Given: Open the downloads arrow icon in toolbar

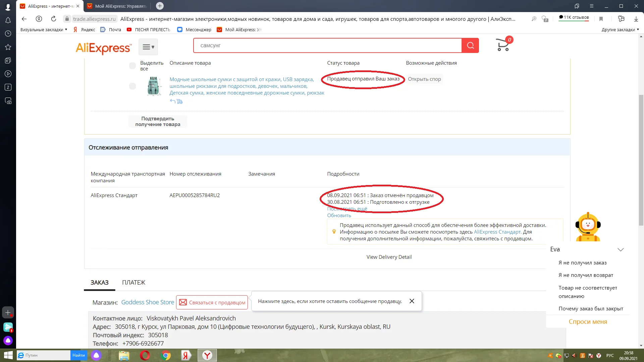Looking at the screenshot, I should coord(636,19).
